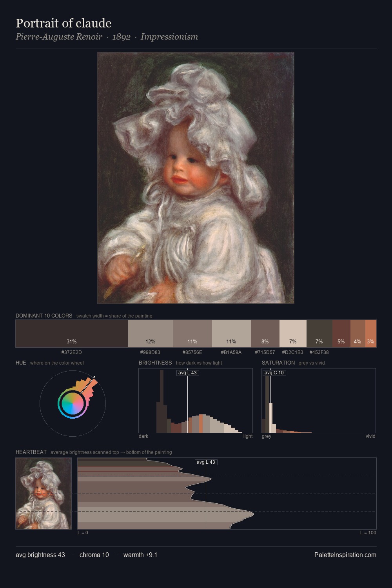Click the artist name Pierre-Auguste Renoir
This screenshot has width=392, height=588.
[59, 37]
